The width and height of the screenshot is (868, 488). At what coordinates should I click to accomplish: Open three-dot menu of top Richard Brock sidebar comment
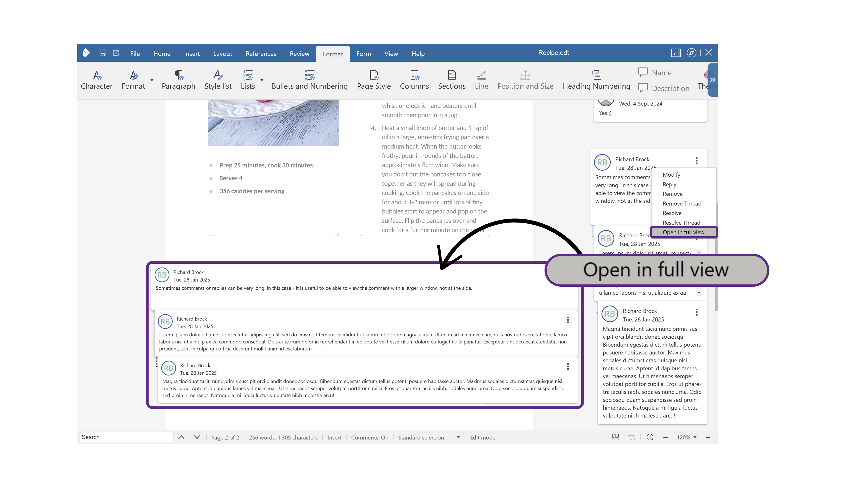coord(696,161)
